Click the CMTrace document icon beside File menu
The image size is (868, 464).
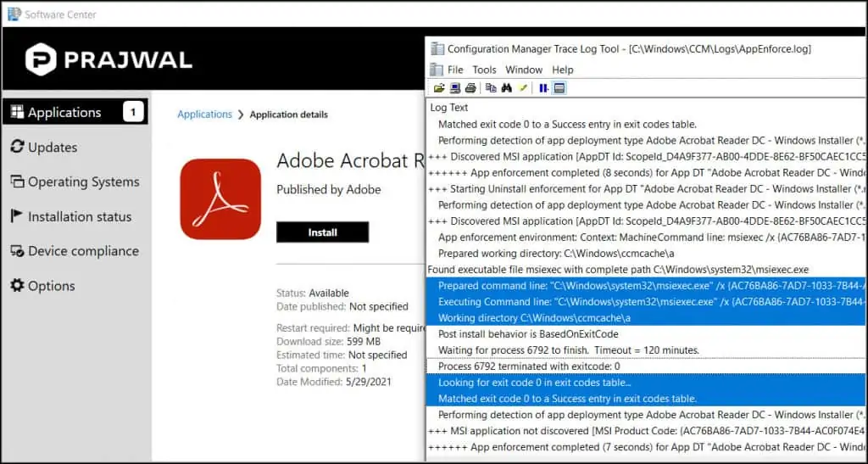(437, 70)
